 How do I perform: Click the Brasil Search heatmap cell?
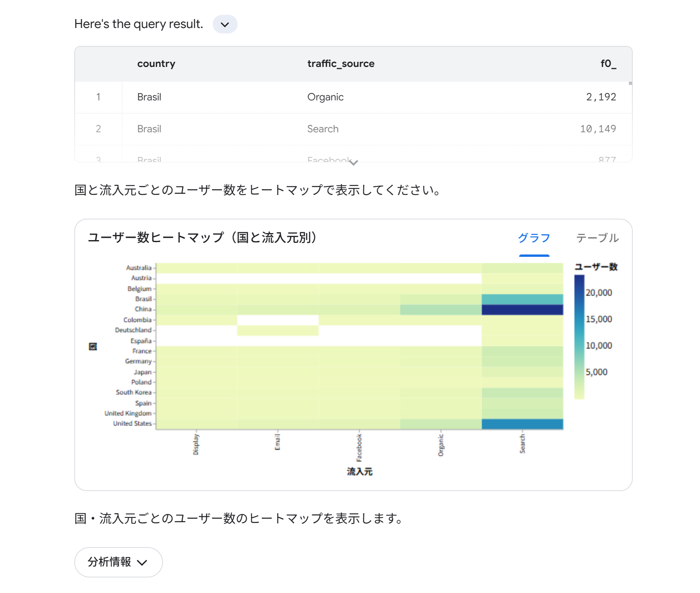pos(522,299)
